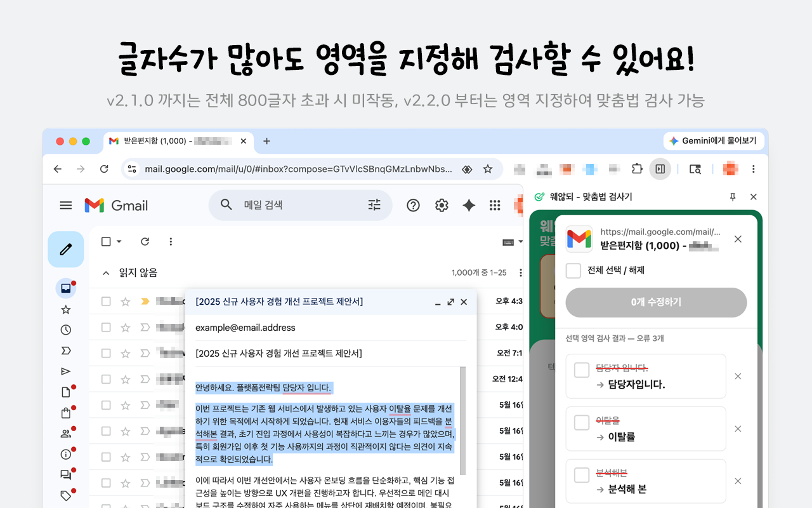Check the 전체 선택 / 해제 checkbox
This screenshot has width=812, height=508.
573,271
